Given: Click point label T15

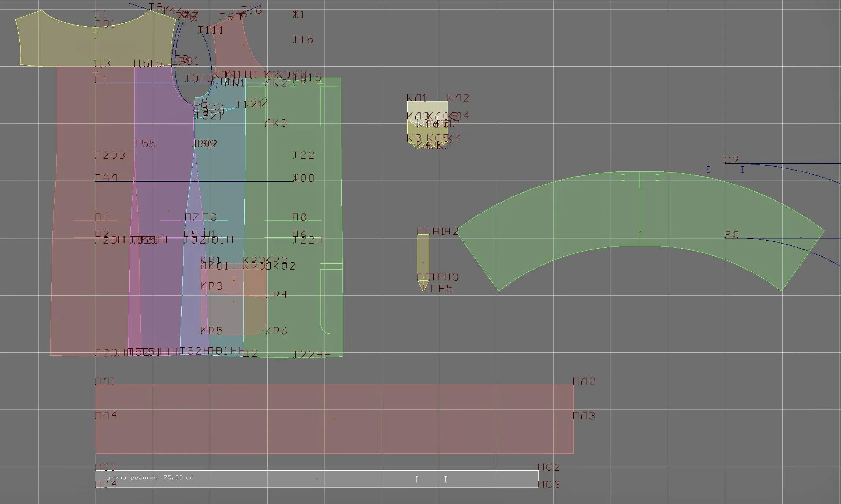Looking at the screenshot, I should pyautogui.click(x=303, y=40).
